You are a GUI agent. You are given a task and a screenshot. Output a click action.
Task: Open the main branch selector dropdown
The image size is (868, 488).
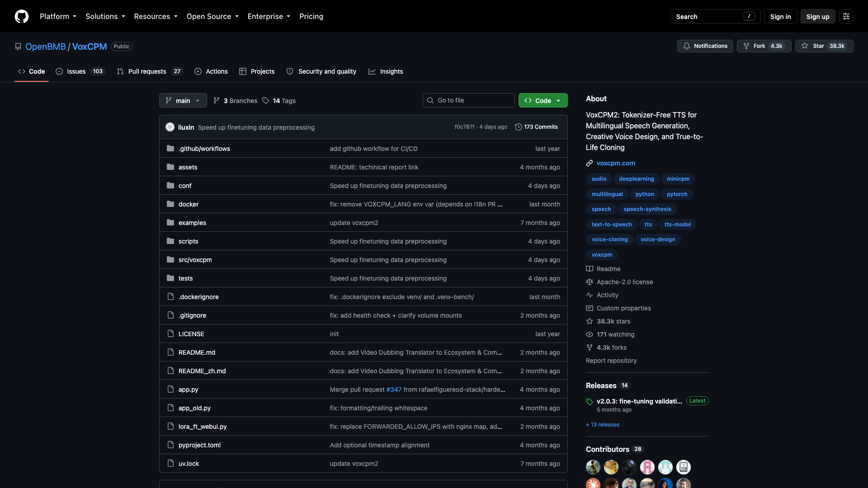(183, 100)
